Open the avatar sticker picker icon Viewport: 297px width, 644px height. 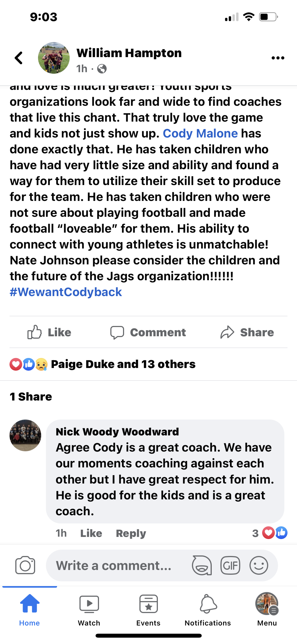click(x=202, y=565)
